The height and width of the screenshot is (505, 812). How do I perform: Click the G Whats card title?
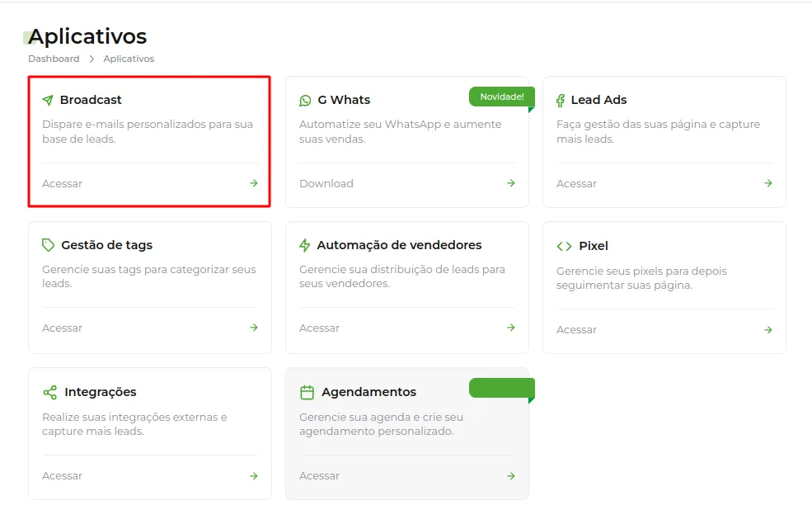coord(344,100)
